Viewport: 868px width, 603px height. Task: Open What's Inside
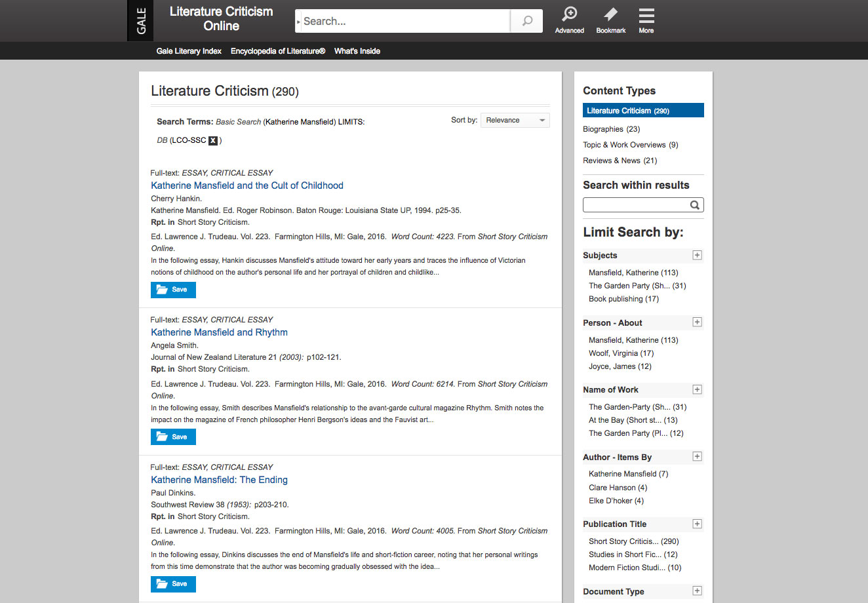coord(357,51)
